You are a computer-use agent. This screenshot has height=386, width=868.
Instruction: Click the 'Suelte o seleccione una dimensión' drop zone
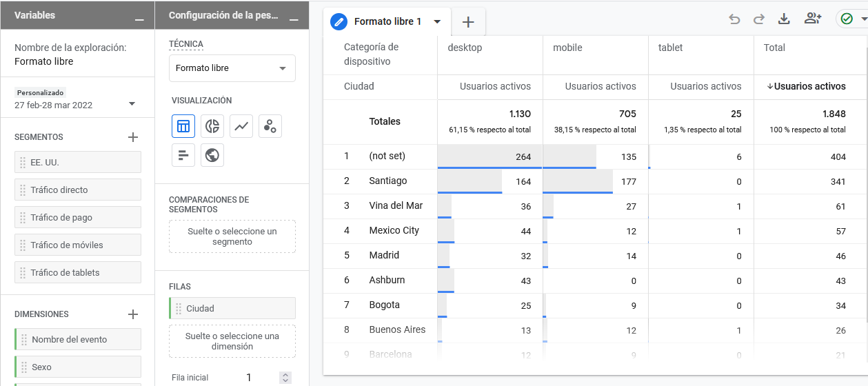232,341
